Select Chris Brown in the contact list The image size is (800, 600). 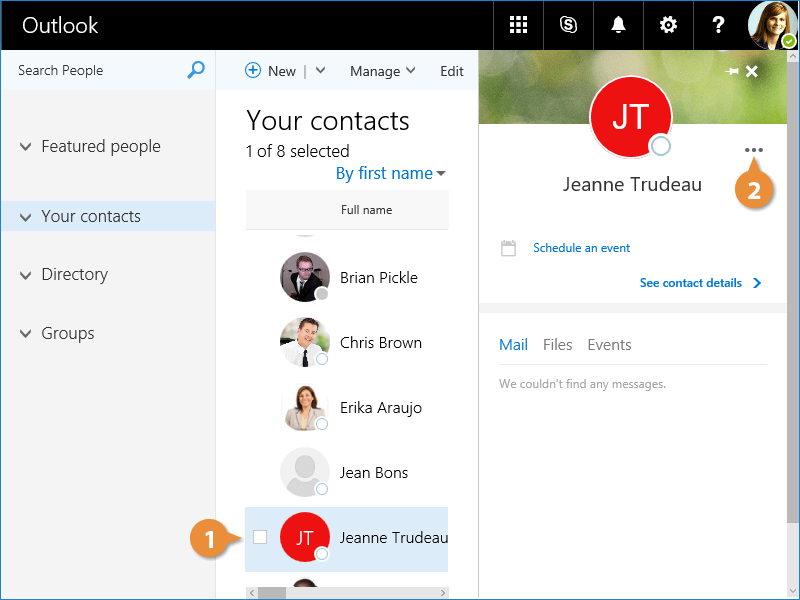(380, 343)
